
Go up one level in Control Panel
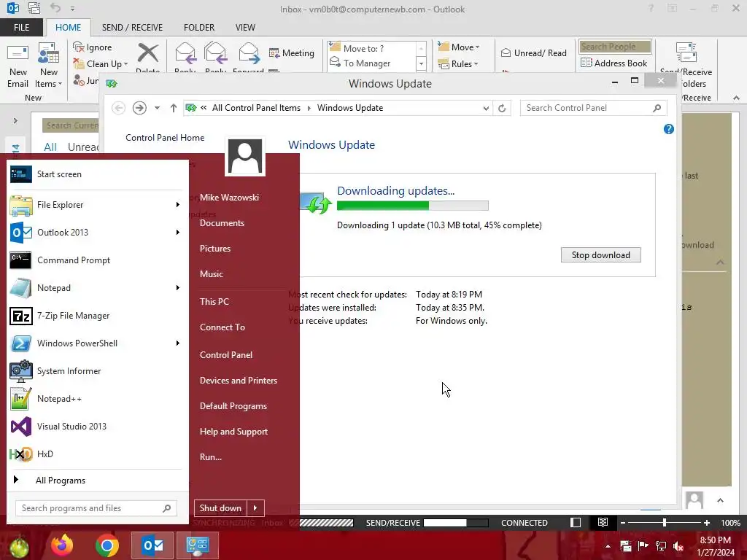[174, 108]
